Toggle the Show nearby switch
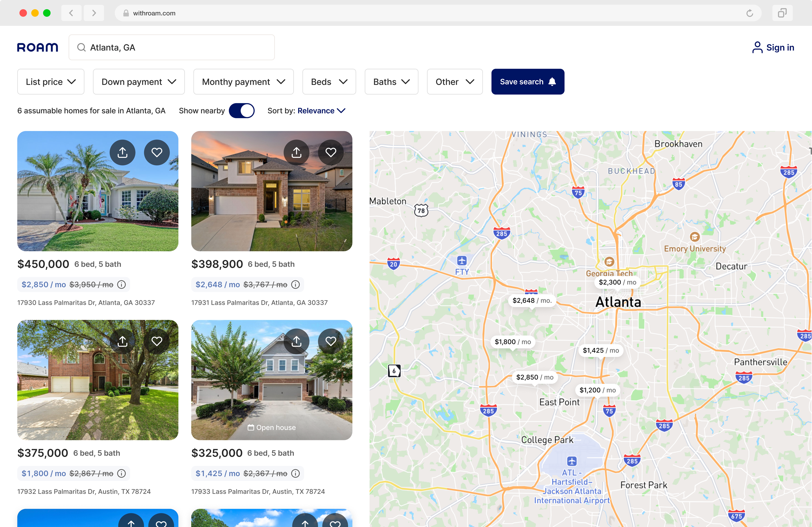The image size is (812, 527). 242,111
